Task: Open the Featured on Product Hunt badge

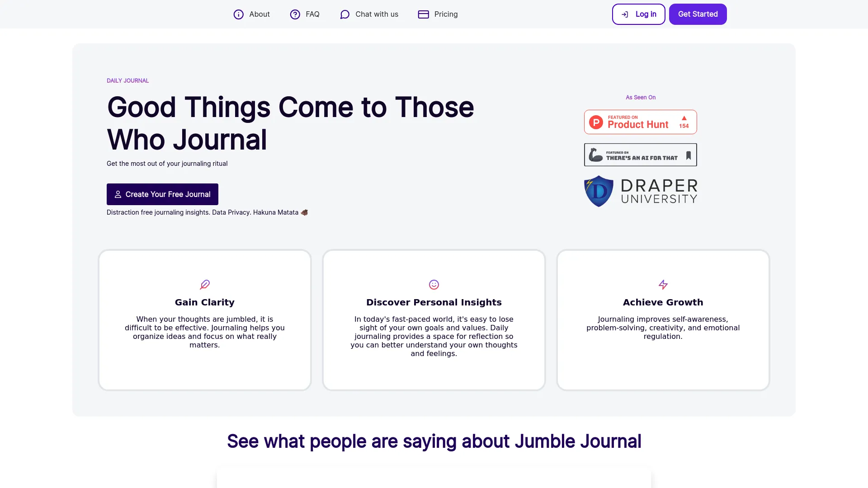Action: (640, 122)
